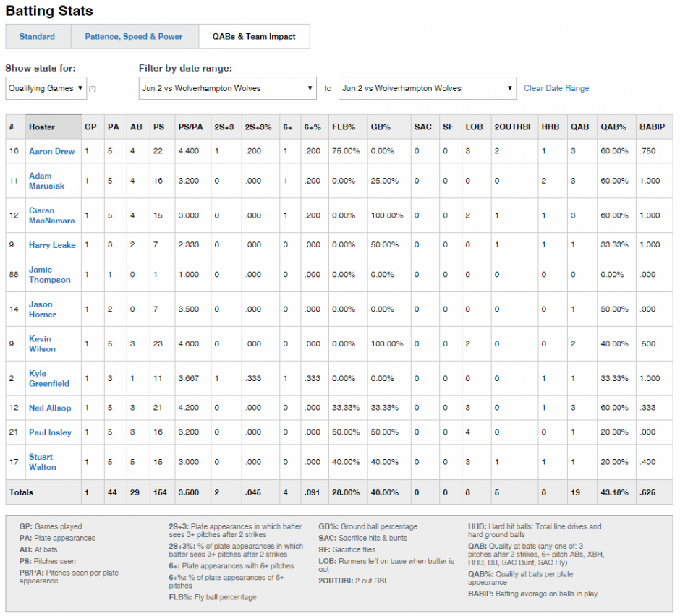The image size is (680, 616).
Task: Click Stuart Walton's .400 BABIP value
Action: (647, 462)
